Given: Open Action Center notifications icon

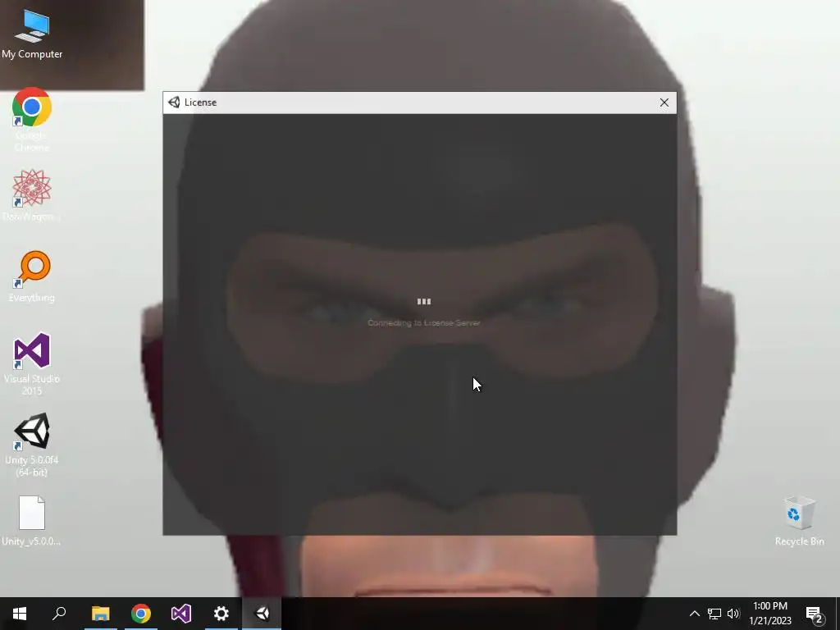Looking at the screenshot, I should pos(815,614).
